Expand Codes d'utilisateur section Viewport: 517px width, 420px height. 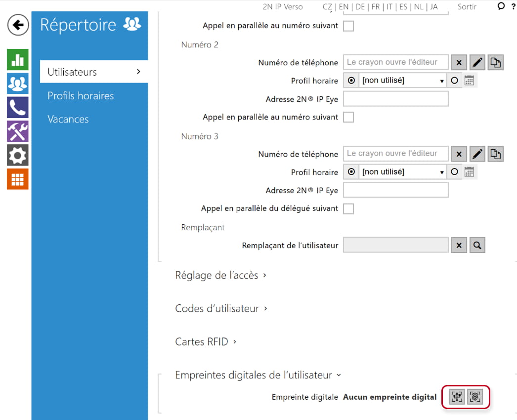click(221, 308)
